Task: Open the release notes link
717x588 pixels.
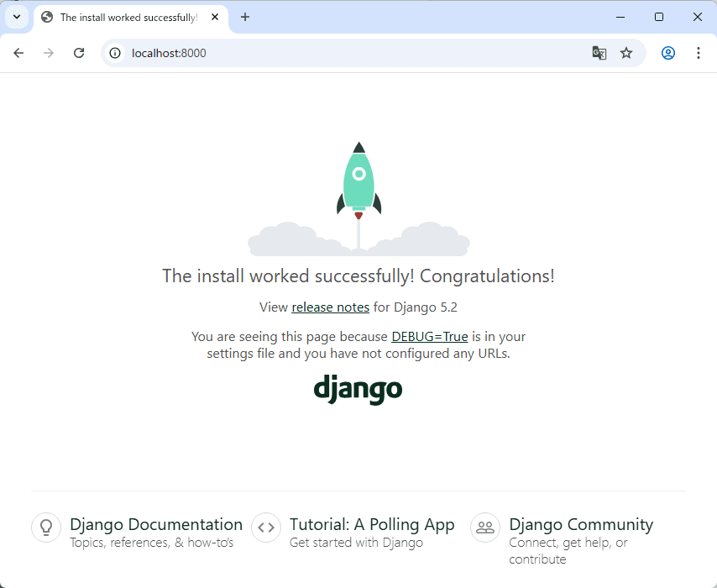Action: (330, 307)
